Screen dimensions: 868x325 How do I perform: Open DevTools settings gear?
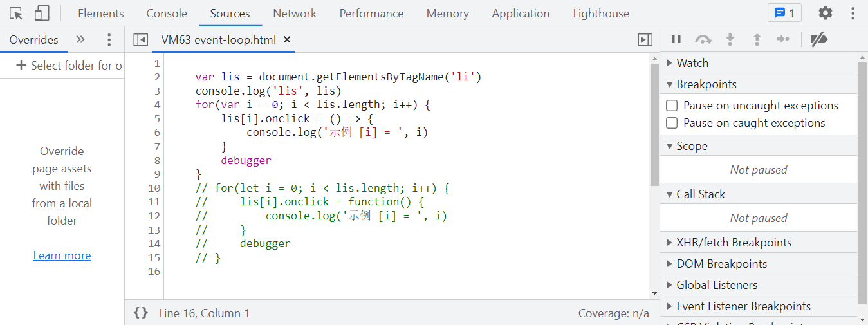825,13
